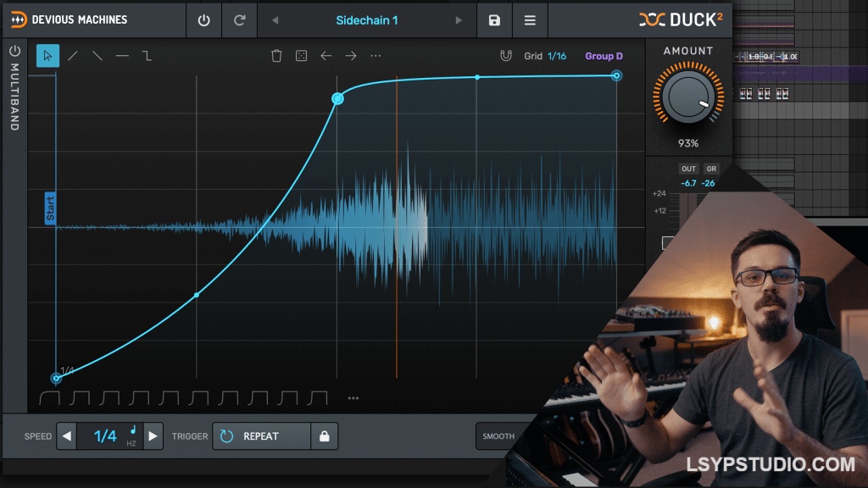868x488 pixels.
Task: Randomize the curve with dice icon
Action: click(301, 56)
